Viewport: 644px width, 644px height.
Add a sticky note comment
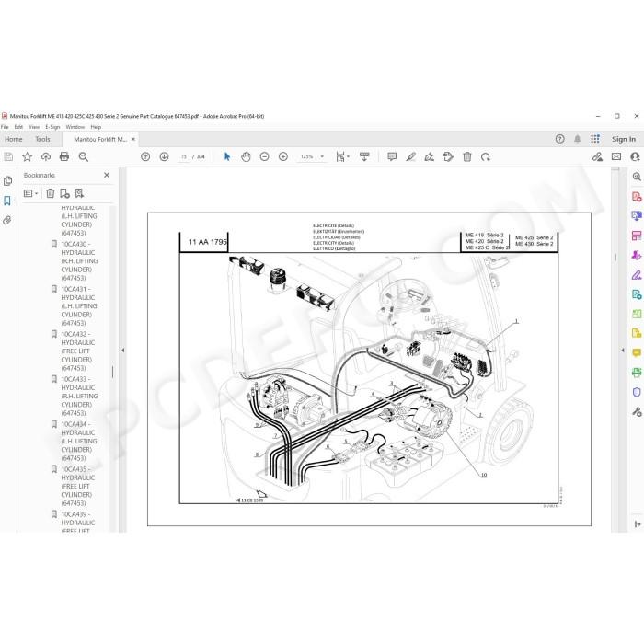click(392, 156)
